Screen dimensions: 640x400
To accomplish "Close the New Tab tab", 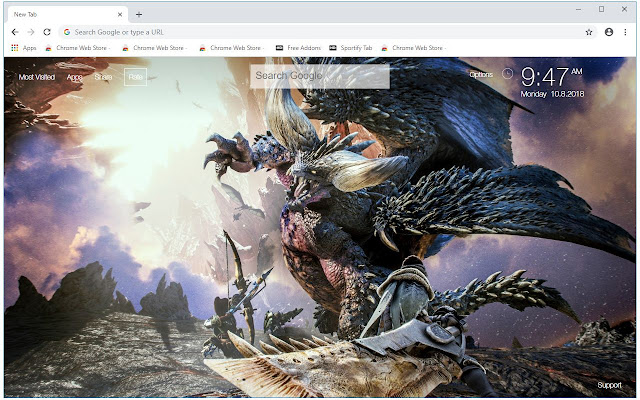I will [120, 14].
